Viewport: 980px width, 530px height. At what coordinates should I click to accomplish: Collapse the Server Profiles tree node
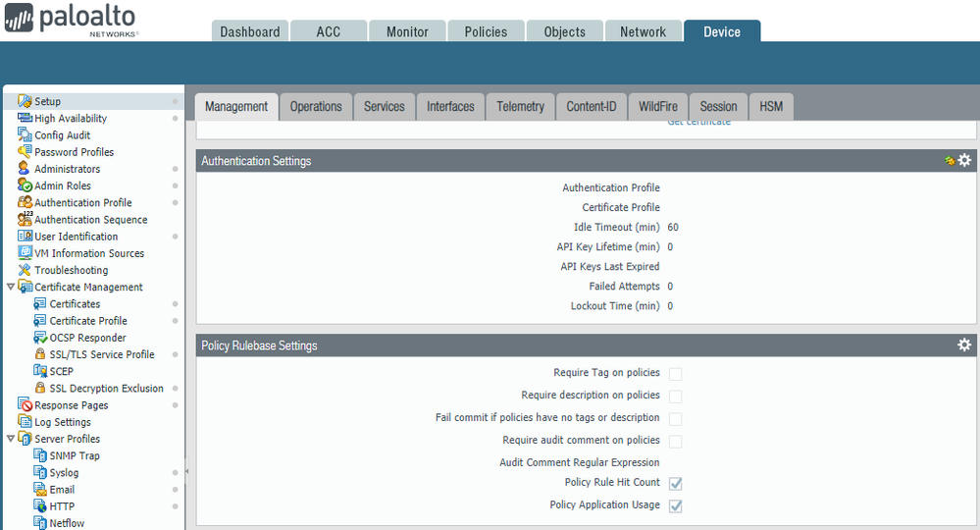click(11, 439)
